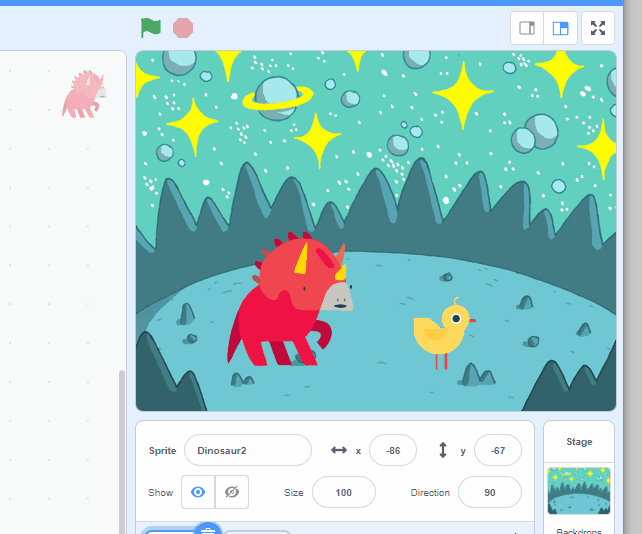
Task: Click the red stop button
Action: (x=183, y=28)
